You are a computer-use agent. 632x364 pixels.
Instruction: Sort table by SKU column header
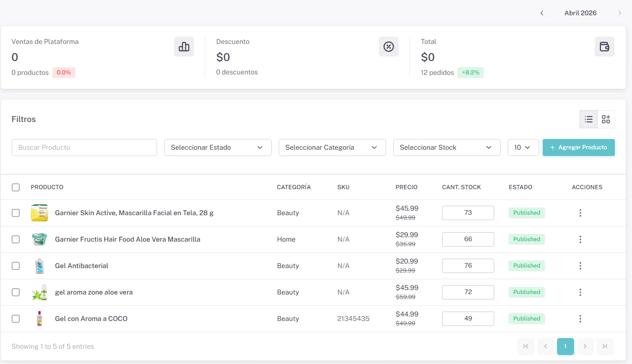coord(343,187)
